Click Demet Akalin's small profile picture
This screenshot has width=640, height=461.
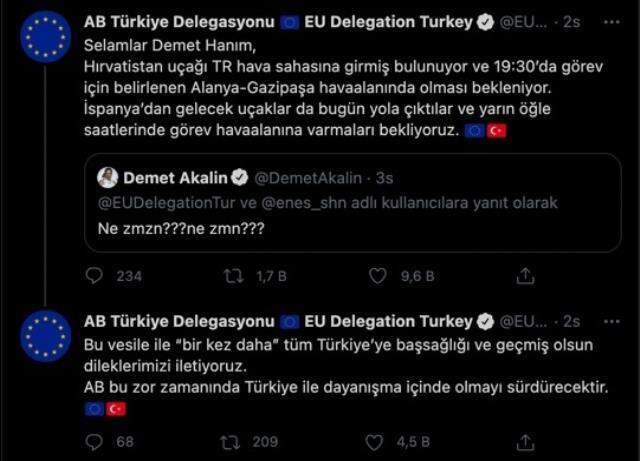[x=108, y=178]
